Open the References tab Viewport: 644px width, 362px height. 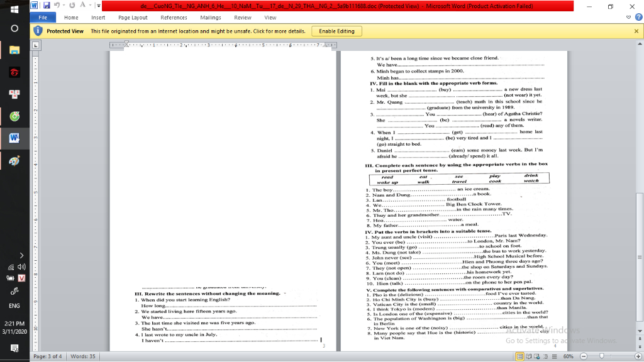(174, 18)
